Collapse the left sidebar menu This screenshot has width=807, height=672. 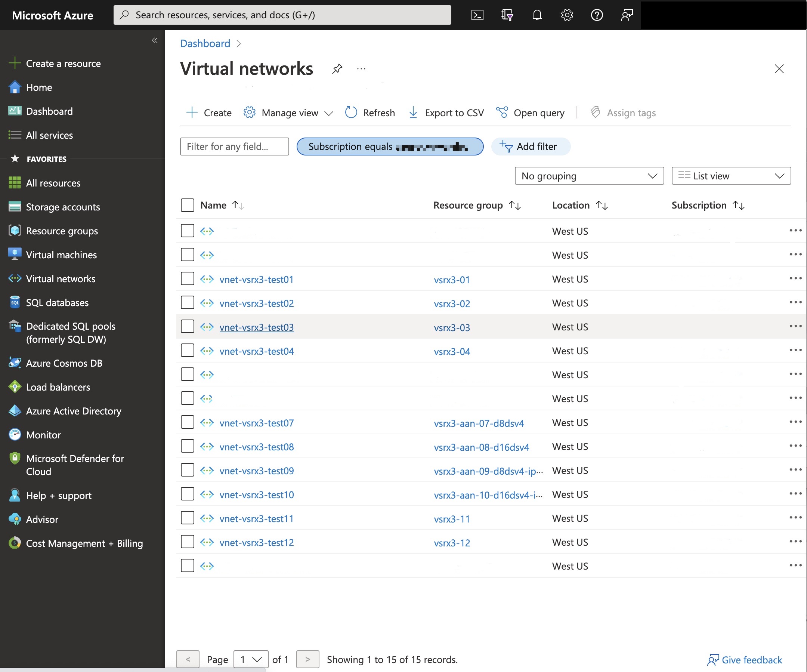click(154, 40)
